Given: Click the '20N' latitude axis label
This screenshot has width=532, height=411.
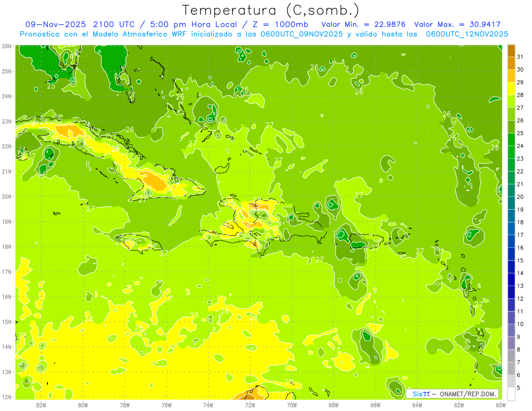Looking at the screenshot, I should [x=7, y=196].
